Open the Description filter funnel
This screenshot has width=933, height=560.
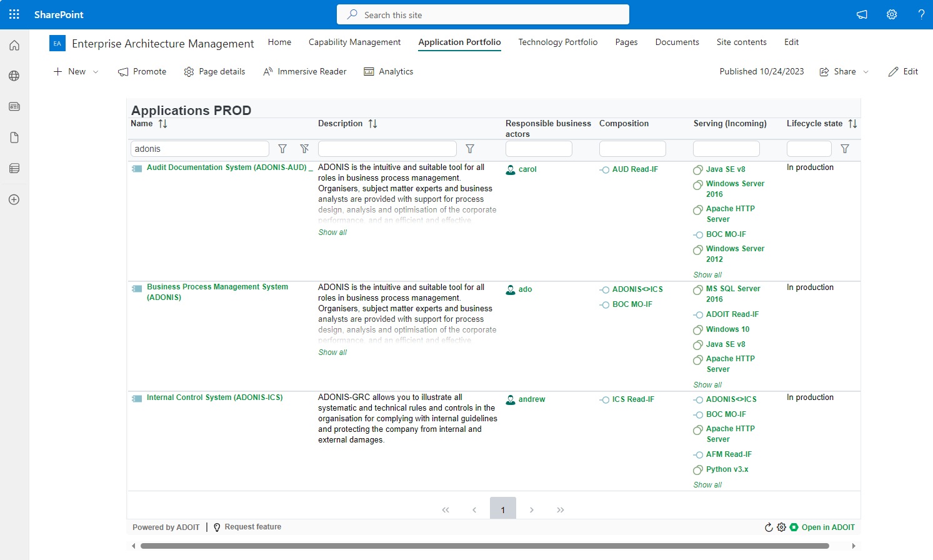click(x=470, y=149)
